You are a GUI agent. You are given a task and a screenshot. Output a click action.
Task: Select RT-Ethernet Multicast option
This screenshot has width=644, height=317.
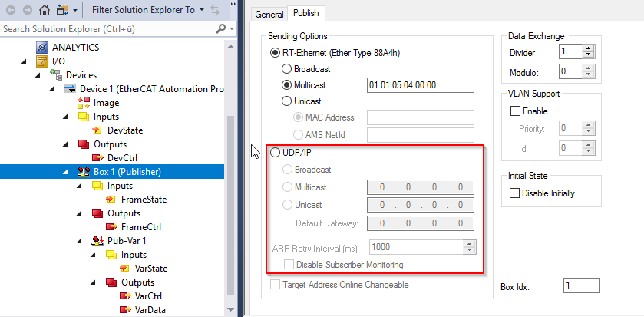[x=286, y=85]
